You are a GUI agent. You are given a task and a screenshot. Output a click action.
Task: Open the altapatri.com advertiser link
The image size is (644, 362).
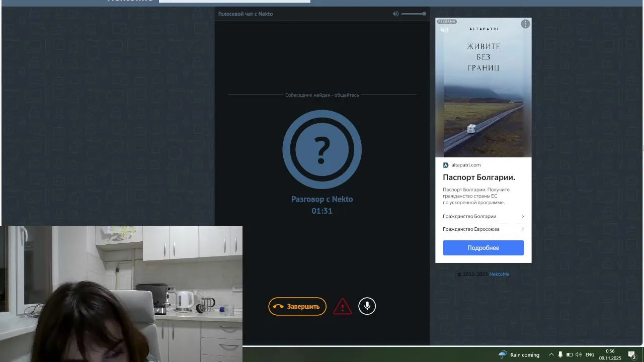466,165
